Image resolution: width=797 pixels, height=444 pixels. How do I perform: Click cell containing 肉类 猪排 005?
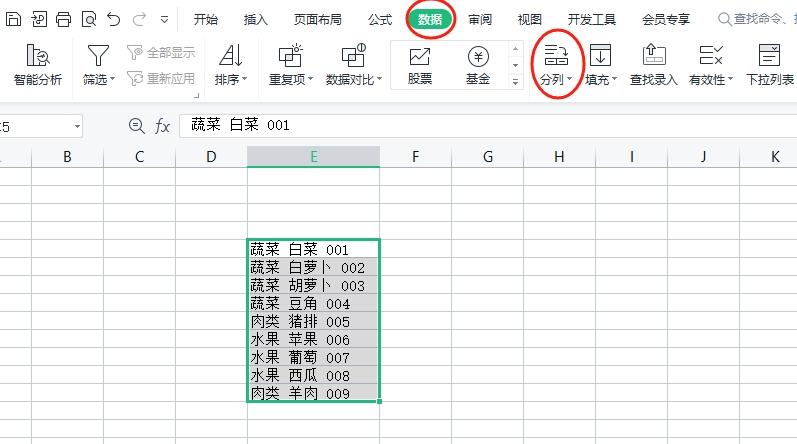point(314,321)
